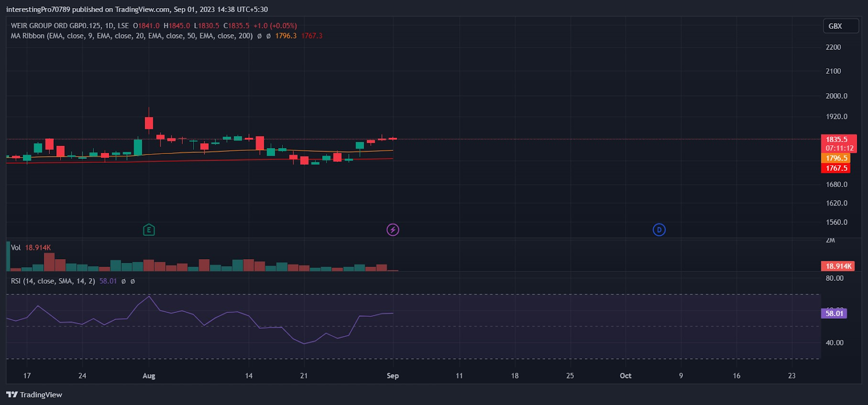Click the purple 58.01 RSI axis label
Image resolution: width=868 pixels, height=405 pixels.
point(834,313)
